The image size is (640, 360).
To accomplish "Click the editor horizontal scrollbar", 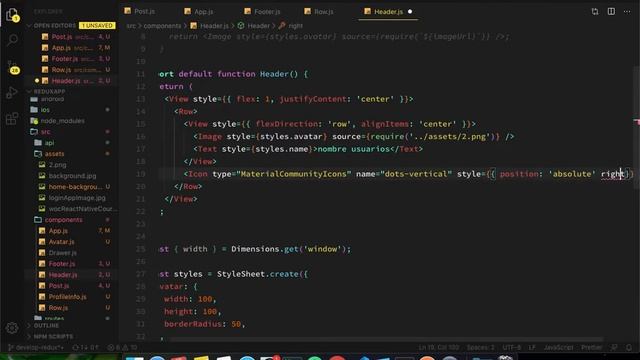I will pos(386,339).
